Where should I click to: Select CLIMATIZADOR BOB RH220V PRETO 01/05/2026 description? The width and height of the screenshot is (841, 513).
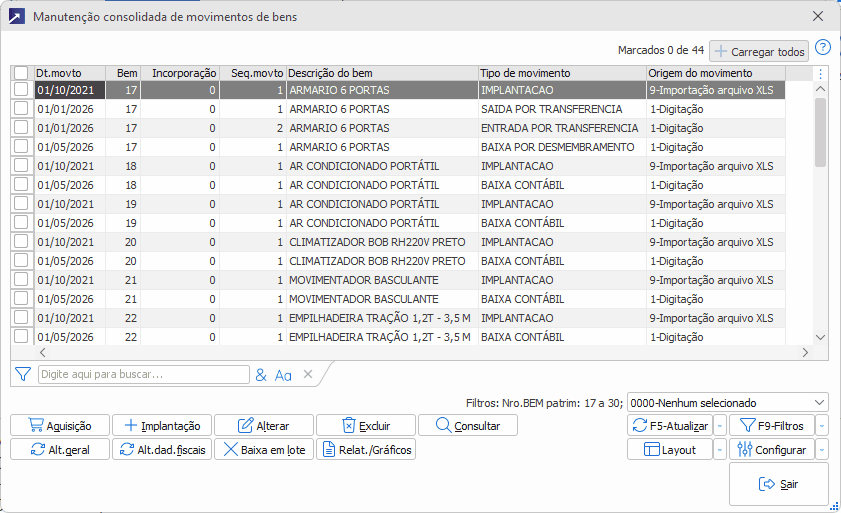pyautogui.click(x=382, y=261)
